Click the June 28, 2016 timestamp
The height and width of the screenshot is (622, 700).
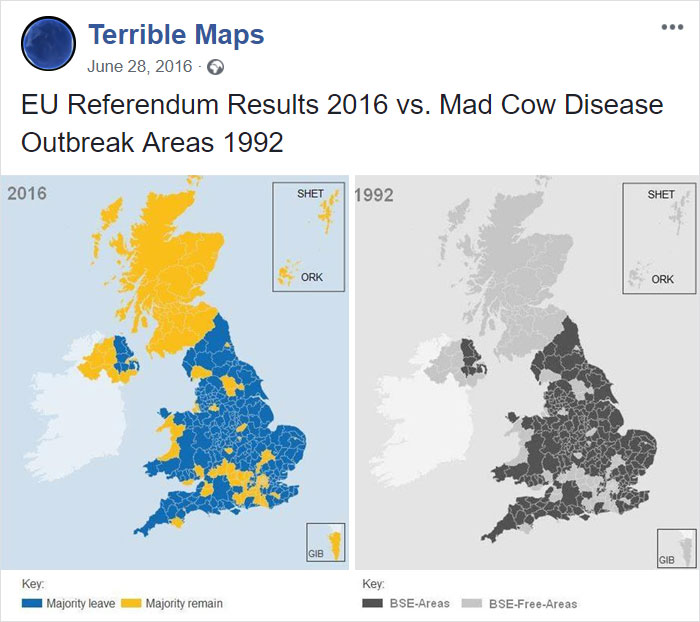pyautogui.click(x=139, y=68)
